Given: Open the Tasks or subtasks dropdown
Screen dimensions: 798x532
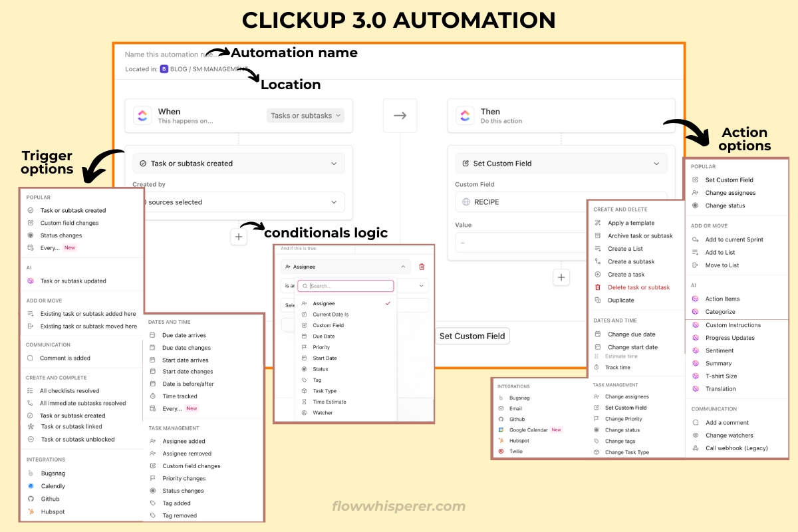Looking at the screenshot, I should 306,116.
